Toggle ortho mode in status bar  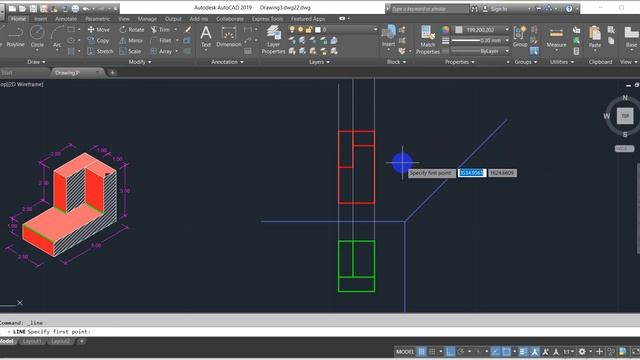tap(450, 351)
